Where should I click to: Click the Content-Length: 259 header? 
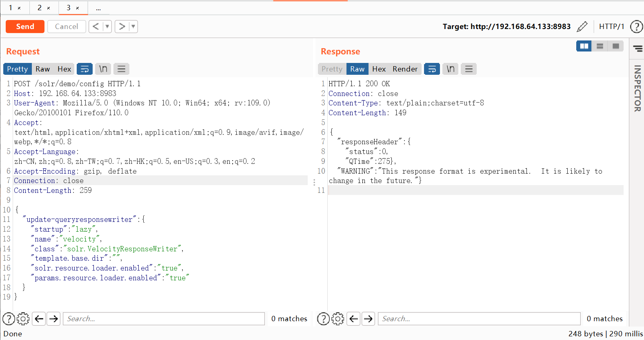(x=53, y=190)
